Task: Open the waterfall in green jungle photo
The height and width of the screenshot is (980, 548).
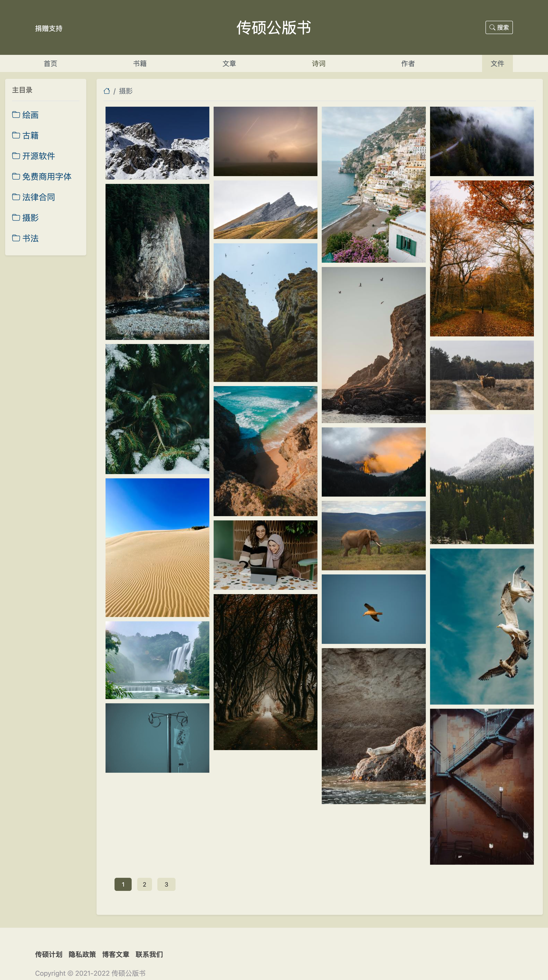Action: (157, 660)
